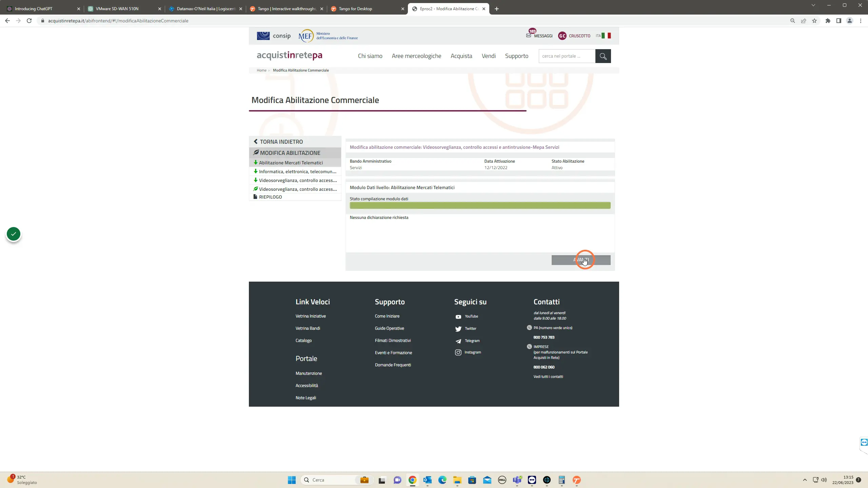This screenshot has height=488, width=868.
Task: Click the Consip logo
Action: point(274,36)
